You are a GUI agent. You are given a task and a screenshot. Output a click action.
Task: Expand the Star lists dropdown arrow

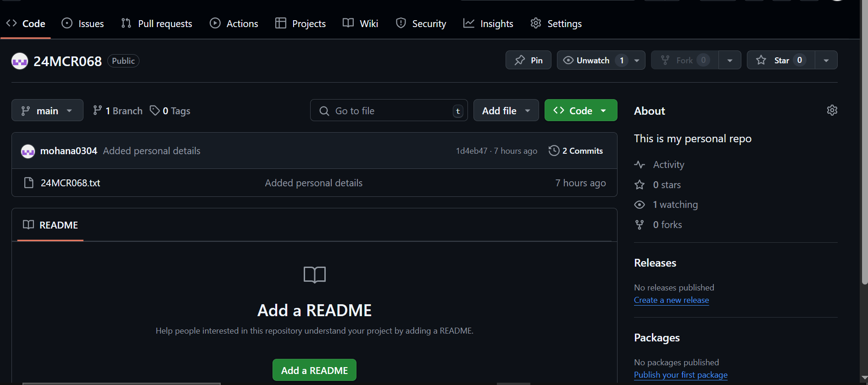point(826,60)
